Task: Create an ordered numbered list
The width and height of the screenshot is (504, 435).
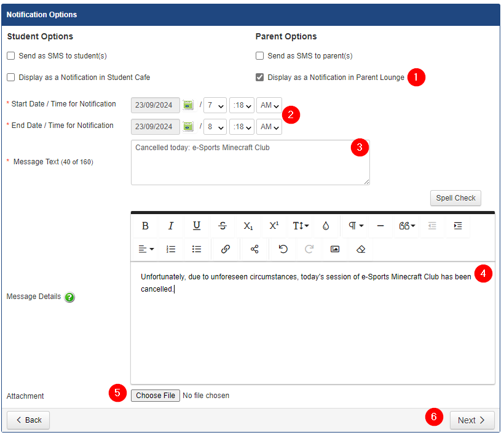Action: (x=171, y=249)
